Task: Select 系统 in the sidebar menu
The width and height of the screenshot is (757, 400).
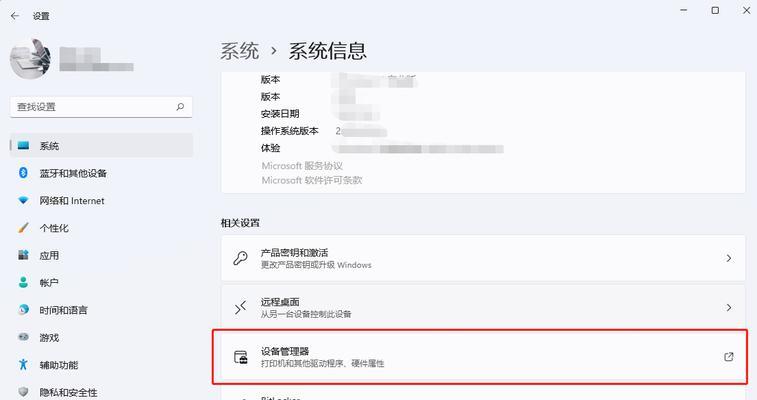Action: click(x=101, y=146)
